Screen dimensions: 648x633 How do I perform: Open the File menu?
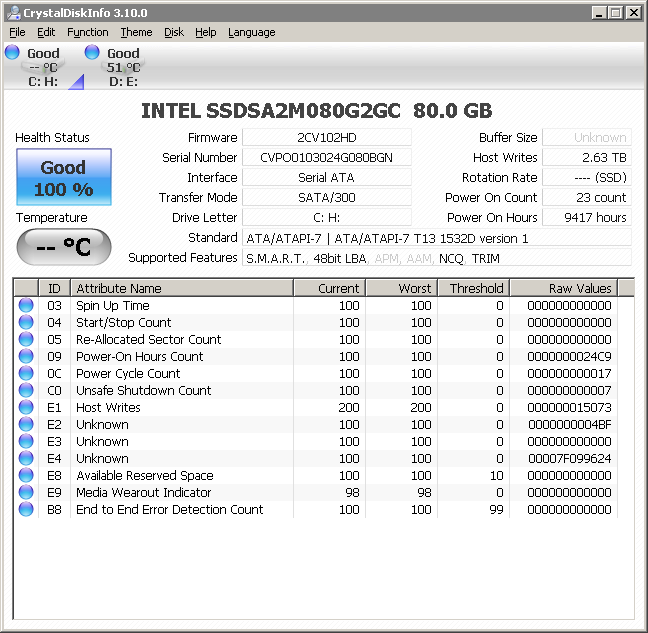(17, 32)
